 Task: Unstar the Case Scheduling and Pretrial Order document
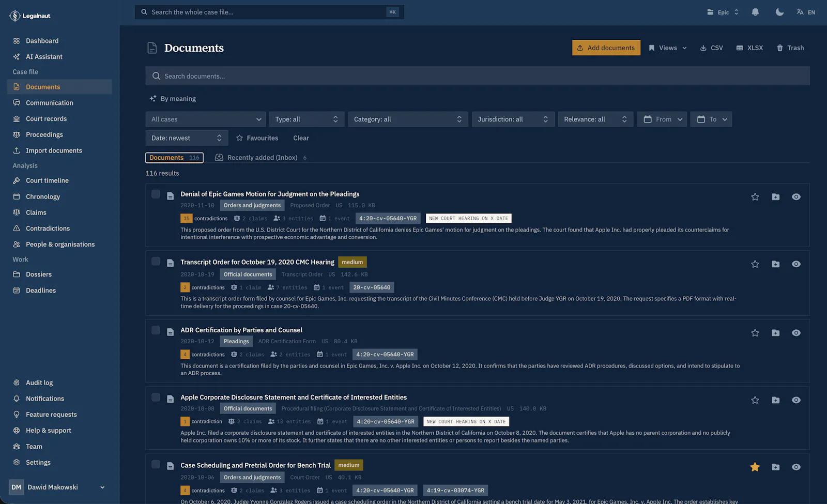pyautogui.click(x=755, y=467)
